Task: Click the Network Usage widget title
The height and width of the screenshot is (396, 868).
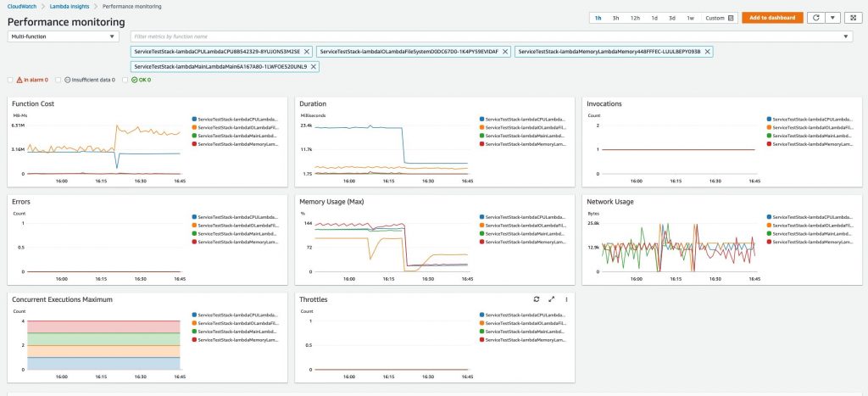Action: click(610, 202)
